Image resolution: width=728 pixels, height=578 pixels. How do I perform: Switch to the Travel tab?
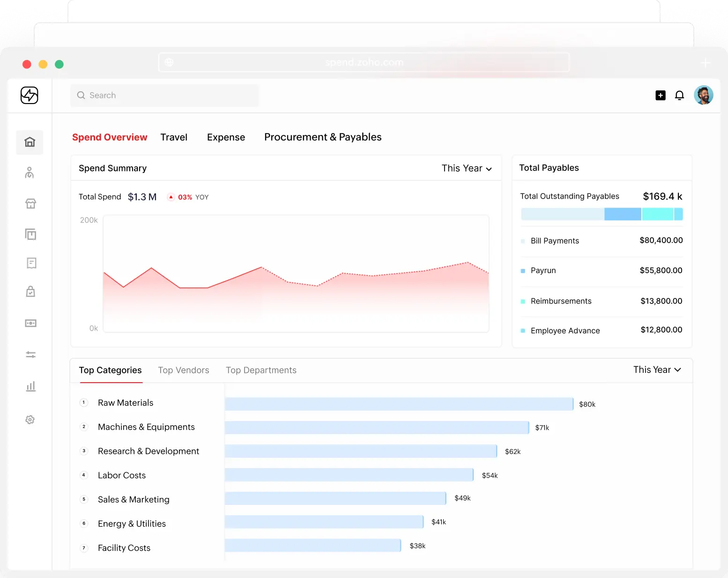pyautogui.click(x=174, y=137)
